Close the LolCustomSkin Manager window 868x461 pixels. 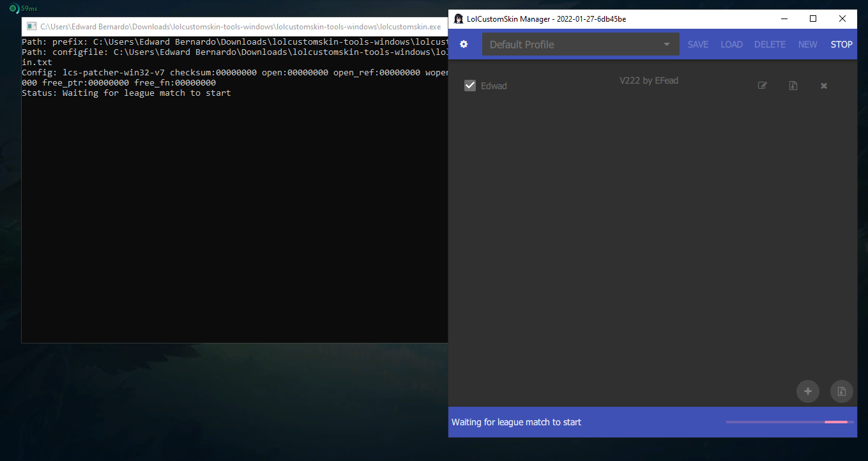pos(842,19)
